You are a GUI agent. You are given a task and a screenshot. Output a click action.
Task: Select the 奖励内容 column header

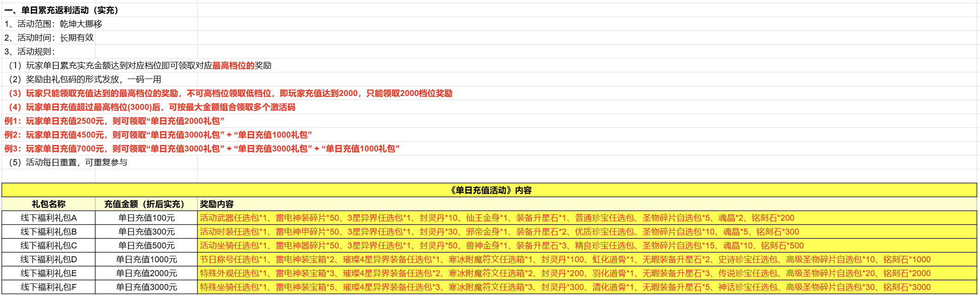click(x=217, y=204)
